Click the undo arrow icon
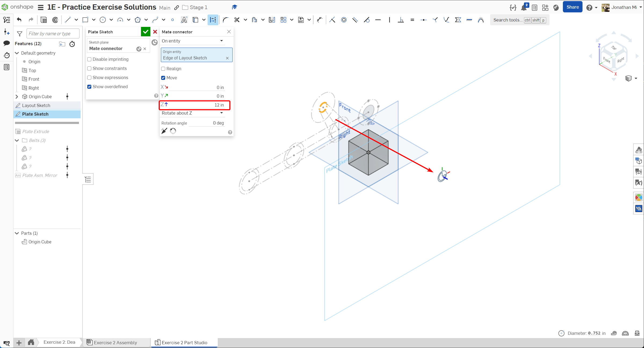The image size is (644, 348). (19, 20)
